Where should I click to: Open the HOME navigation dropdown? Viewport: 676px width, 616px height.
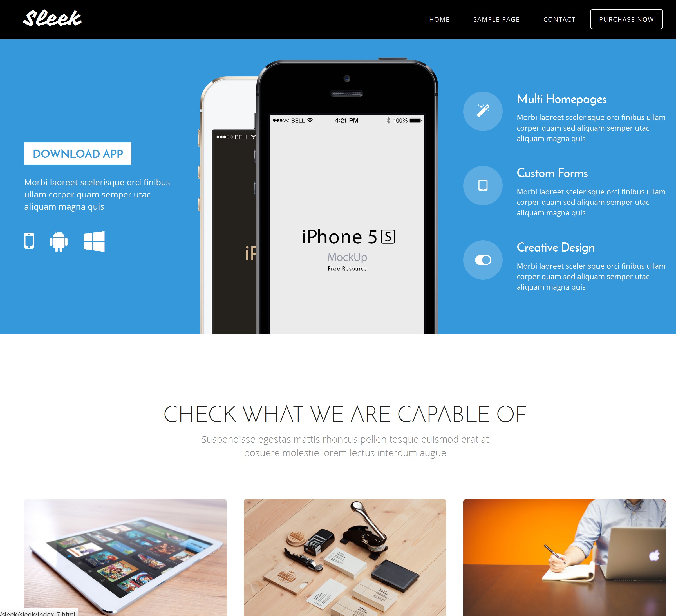439,19
